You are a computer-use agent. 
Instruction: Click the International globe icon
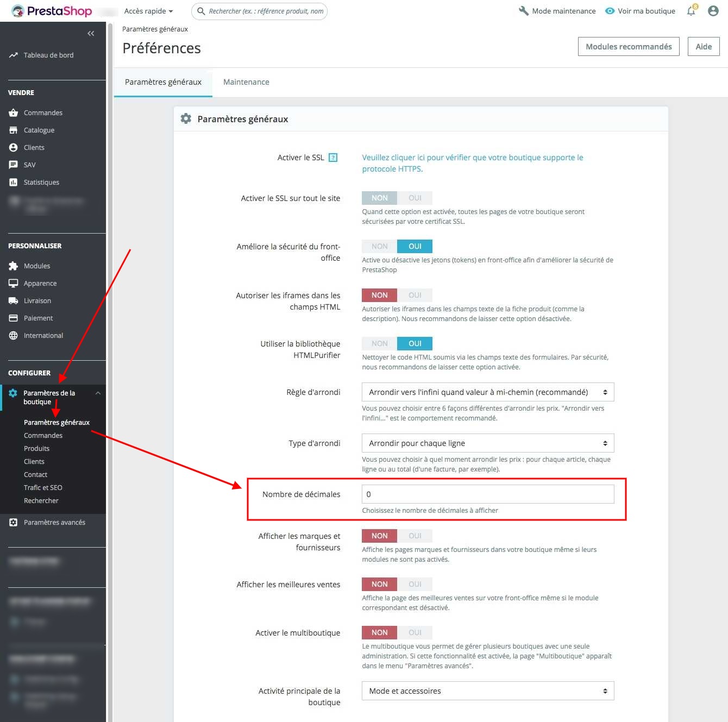click(14, 336)
